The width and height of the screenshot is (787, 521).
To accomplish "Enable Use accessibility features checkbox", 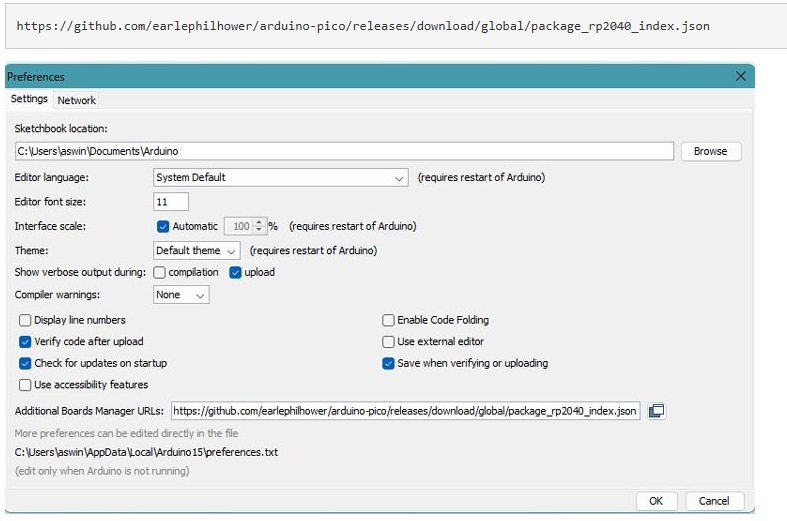I will [x=26, y=384].
